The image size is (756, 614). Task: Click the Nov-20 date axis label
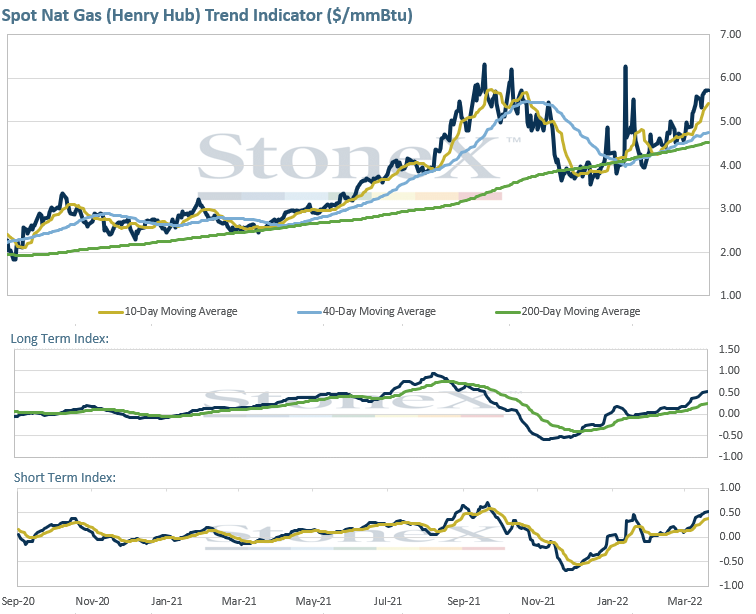point(93,601)
